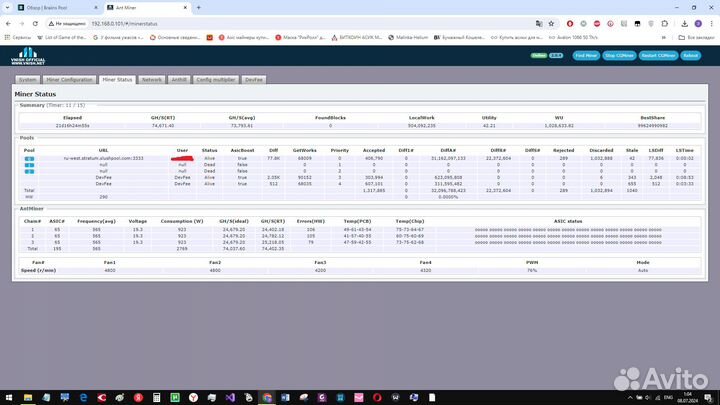The height and width of the screenshot is (405, 720).
Task: Close the Ant Miner browser tab
Action: tap(185, 8)
